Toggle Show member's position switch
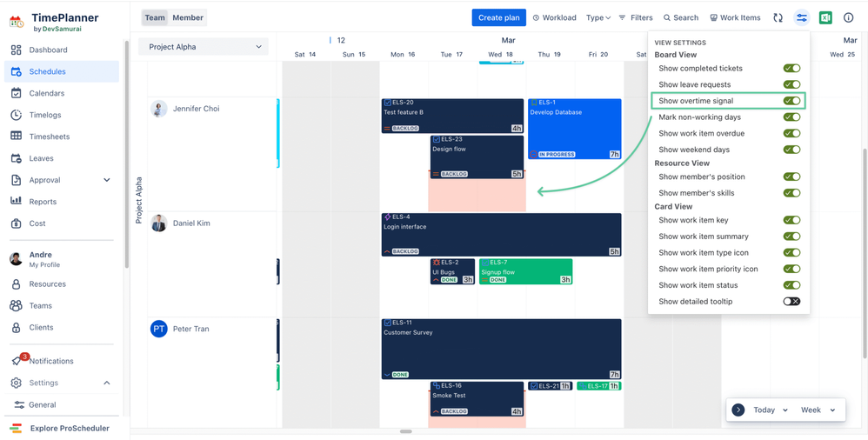Screen dimensions: 868x440 (791, 177)
